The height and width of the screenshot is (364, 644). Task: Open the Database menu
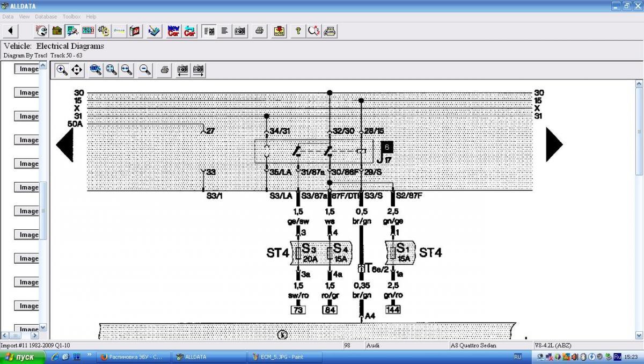pos(46,17)
